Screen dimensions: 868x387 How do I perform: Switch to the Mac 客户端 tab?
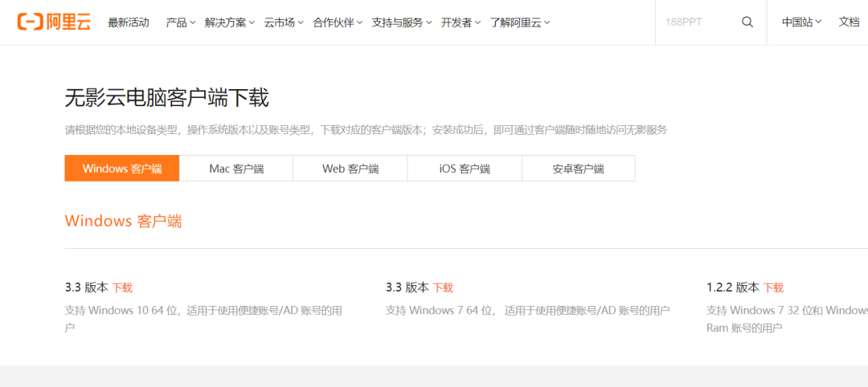click(236, 168)
